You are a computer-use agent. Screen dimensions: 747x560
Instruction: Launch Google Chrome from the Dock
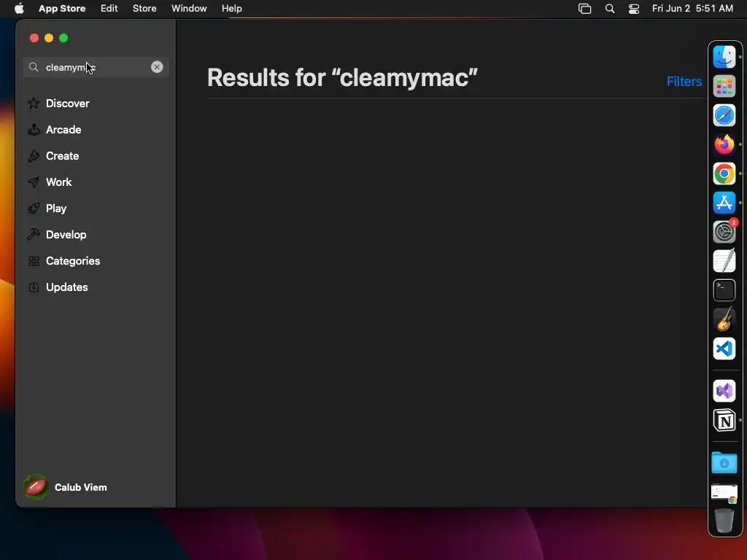coord(724,174)
